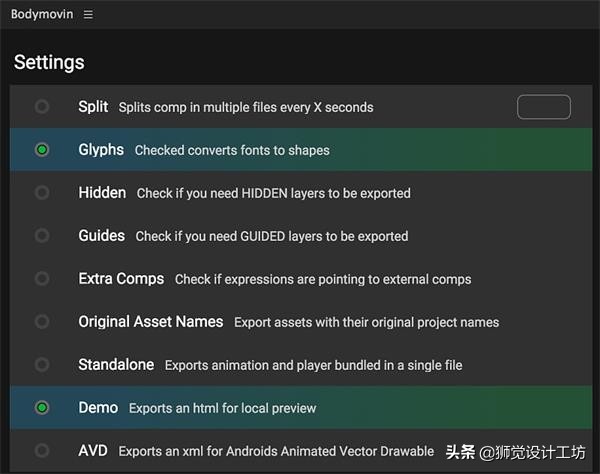
Task: Enable the Split setting radio button
Action: click(42, 106)
